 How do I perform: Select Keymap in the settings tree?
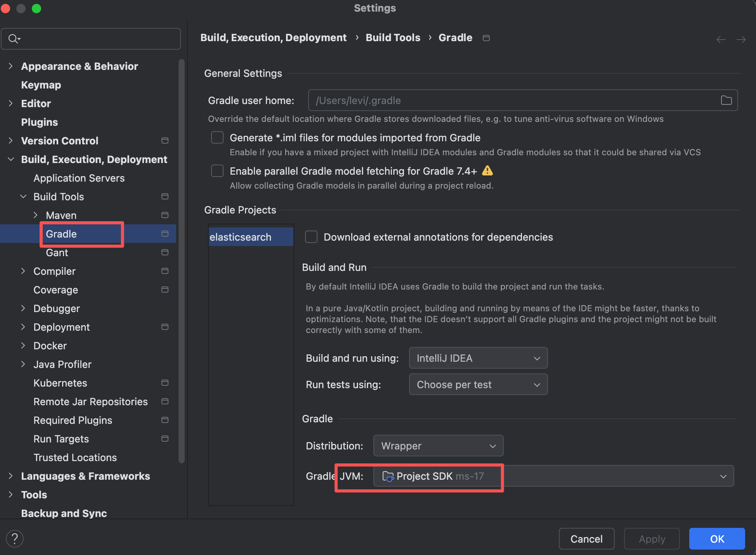[x=41, y=85]
